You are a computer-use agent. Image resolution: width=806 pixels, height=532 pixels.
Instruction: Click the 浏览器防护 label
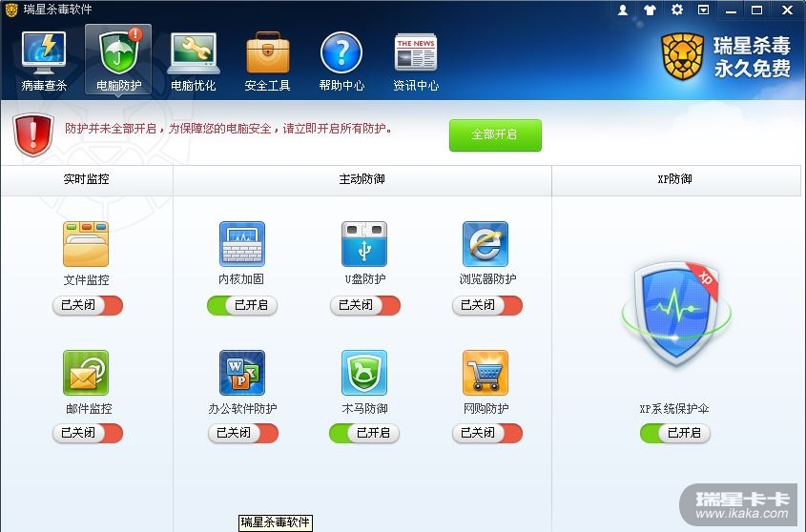click(487, 279)
